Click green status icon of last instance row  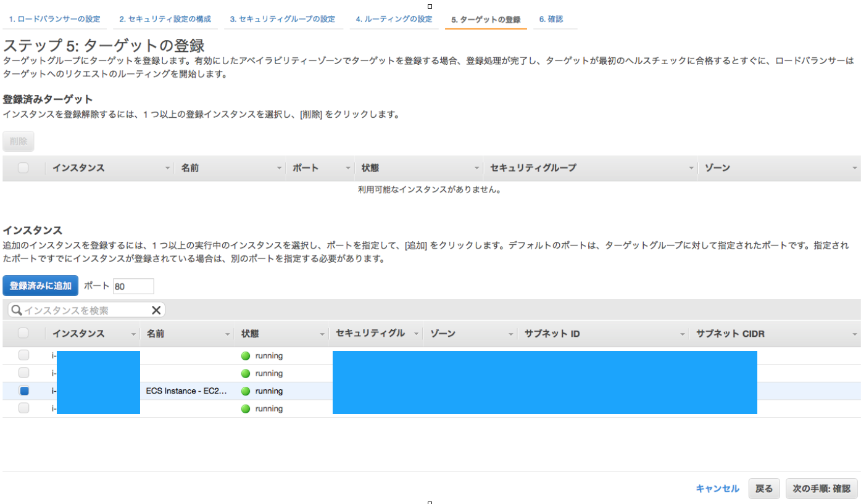246,408
